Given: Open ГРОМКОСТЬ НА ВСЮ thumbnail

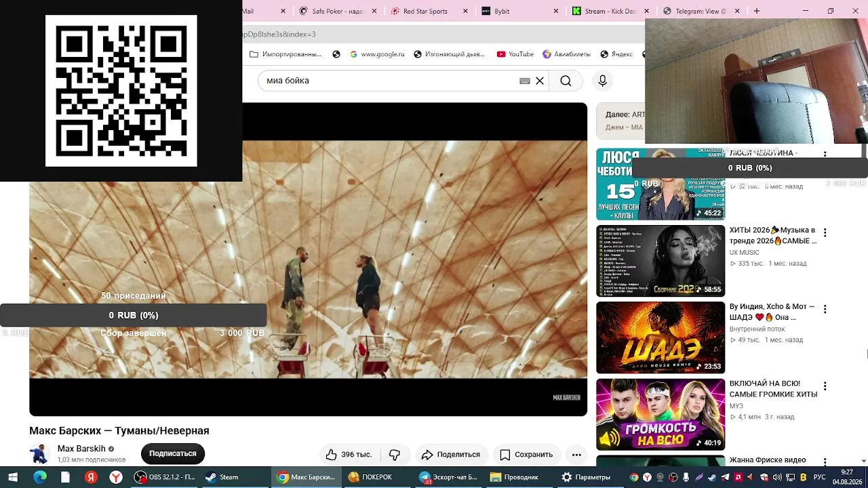Looking at the screenshot, I should [x=660, y=414].
